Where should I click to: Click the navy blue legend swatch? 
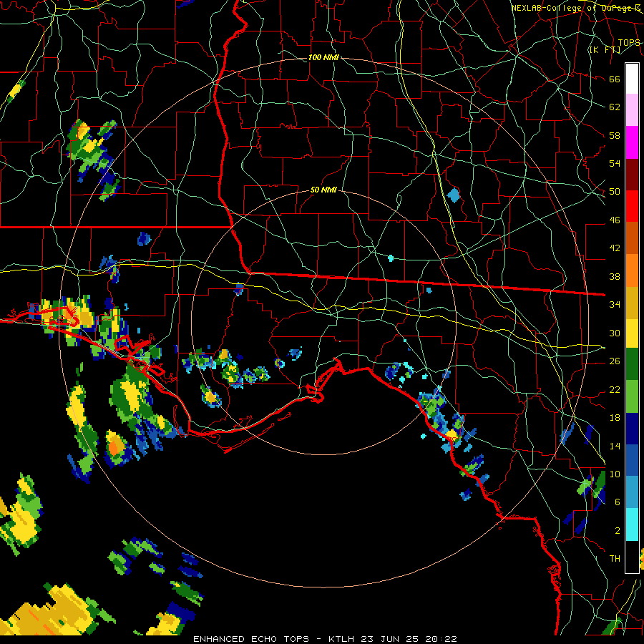coord(632,429)
